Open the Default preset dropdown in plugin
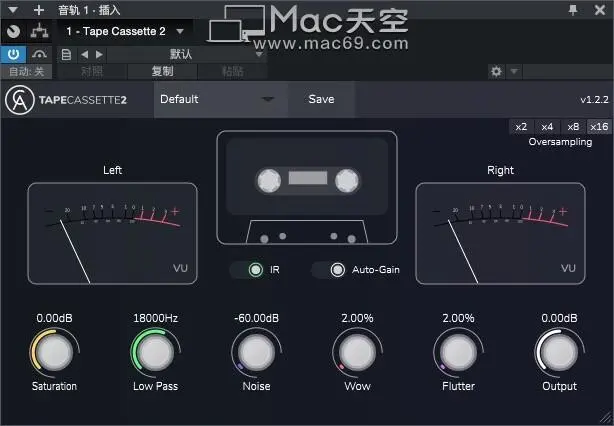The height and width of the screenshot is (426, 614). tap(221, 99)
